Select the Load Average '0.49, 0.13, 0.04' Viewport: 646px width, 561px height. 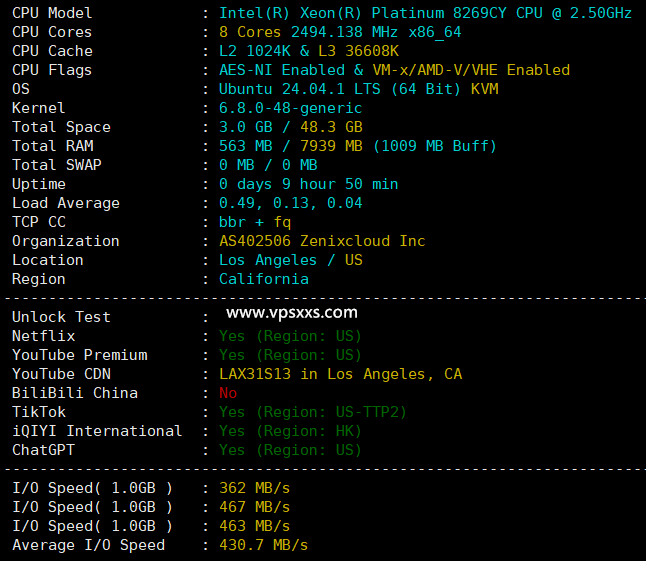(290, 203)
